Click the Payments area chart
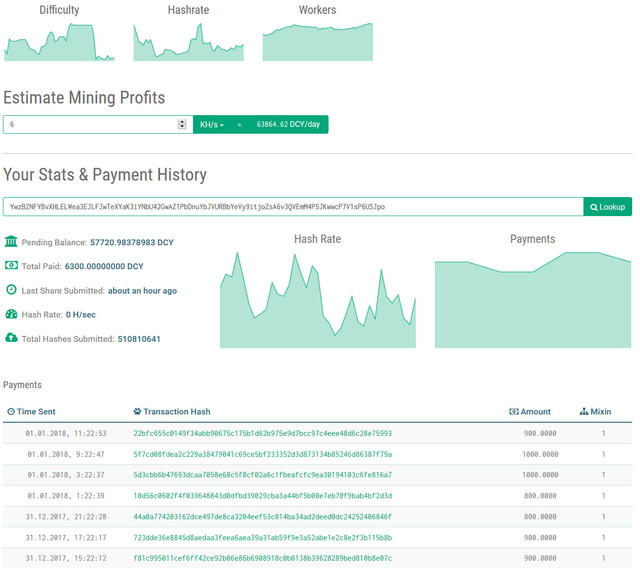This screenshot has height=574, width=640. click(533, 300)
